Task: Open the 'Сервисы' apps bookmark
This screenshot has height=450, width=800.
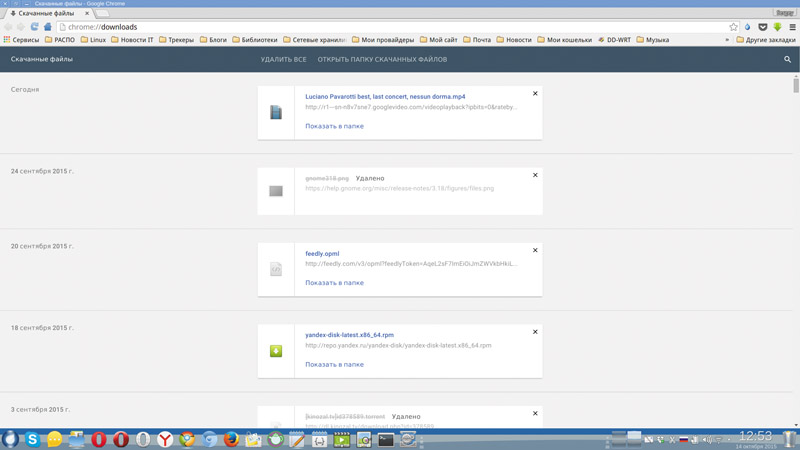Action: (x=21, y=40)
